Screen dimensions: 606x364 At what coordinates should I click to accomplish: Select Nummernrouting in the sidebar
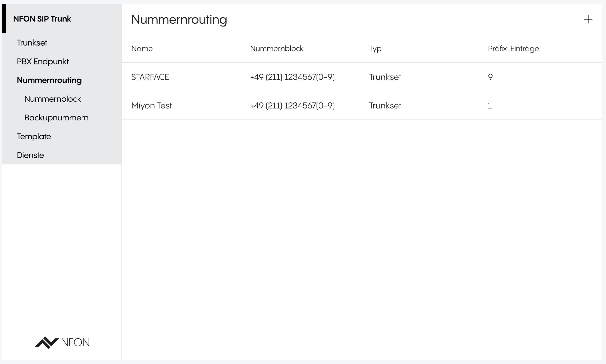click(x=49, y=80)
